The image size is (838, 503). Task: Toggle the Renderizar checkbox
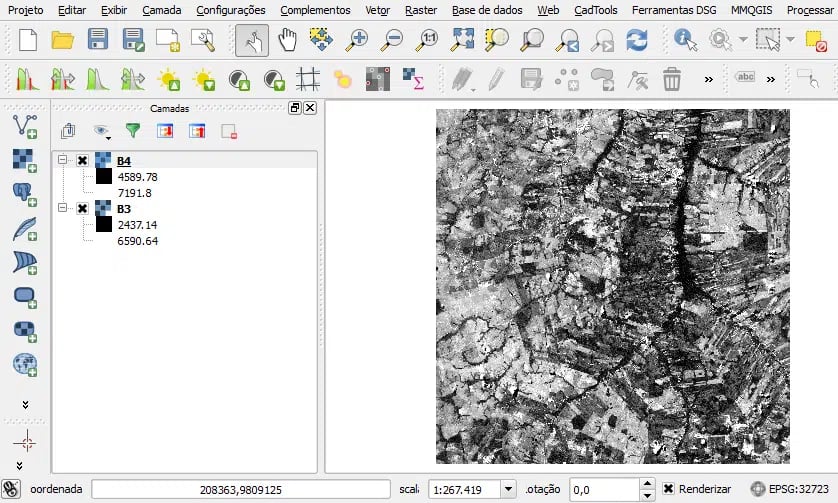pos(667,489)
